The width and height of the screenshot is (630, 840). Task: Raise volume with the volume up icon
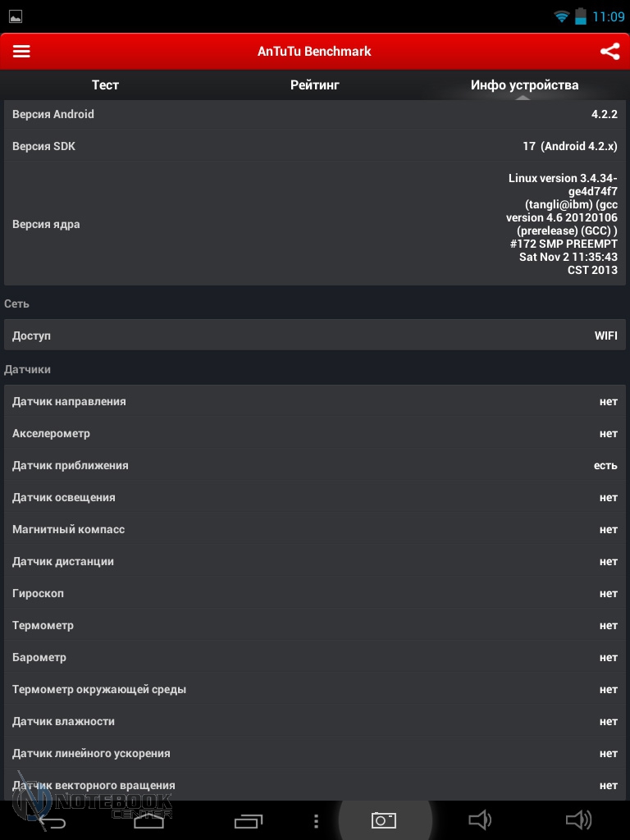[x=578, y=820]
